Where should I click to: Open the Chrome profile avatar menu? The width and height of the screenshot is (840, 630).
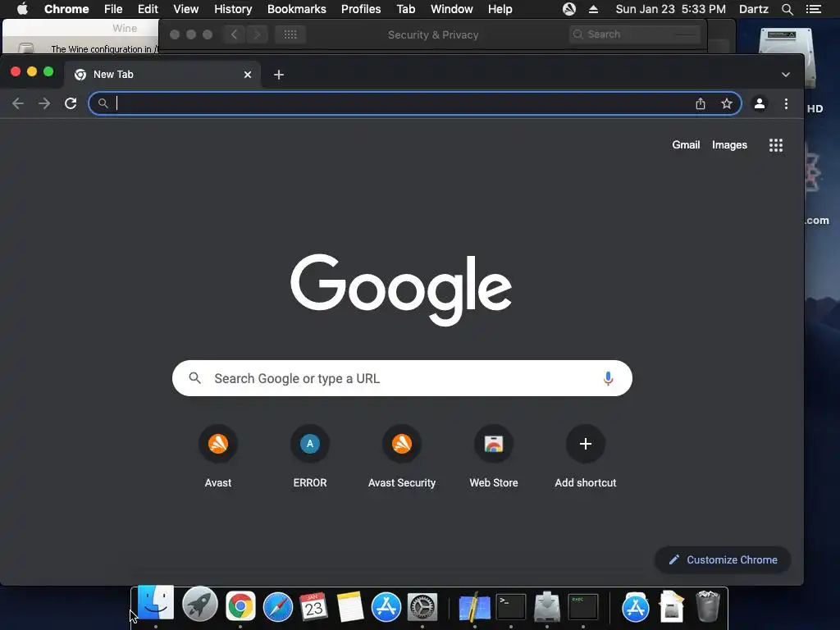(x=759, y=103)
